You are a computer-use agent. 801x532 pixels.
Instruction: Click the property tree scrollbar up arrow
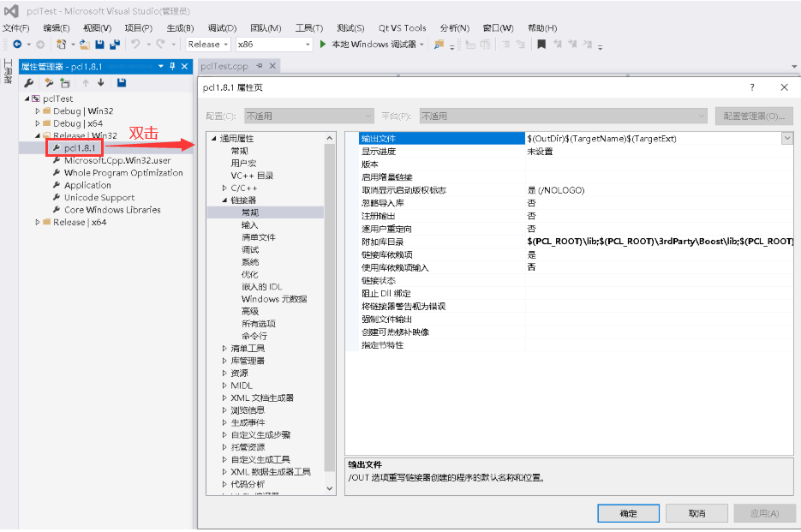330,138
